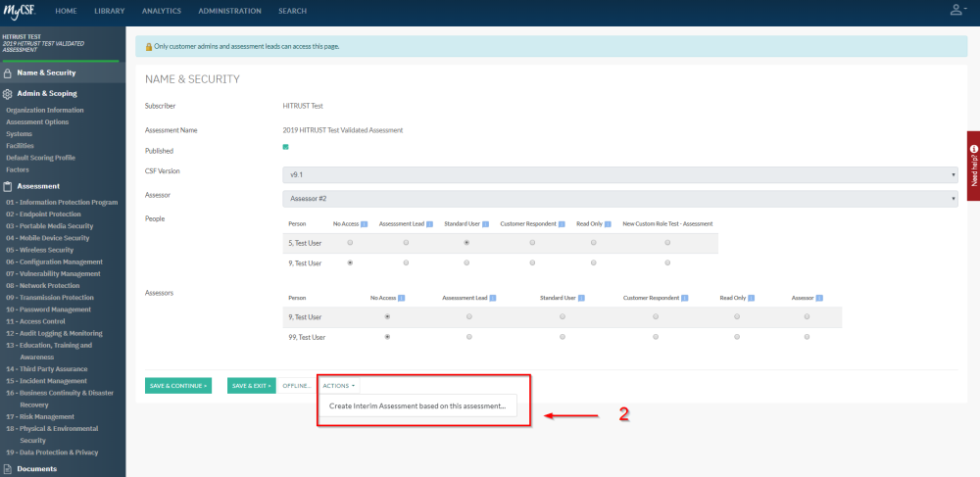The height and width of the screenshot is (477, 980).
Task: Click the Save & Continue button
Action: (x=178, y=386)
